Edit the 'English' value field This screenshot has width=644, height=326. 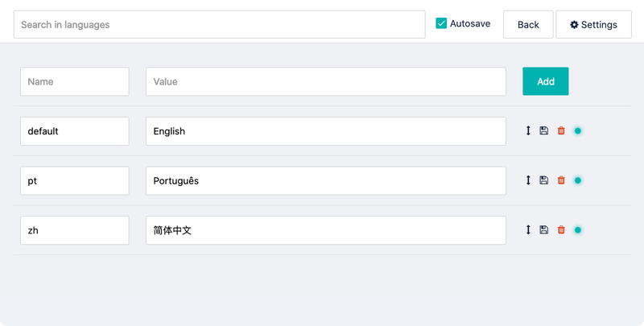point(326,131)
